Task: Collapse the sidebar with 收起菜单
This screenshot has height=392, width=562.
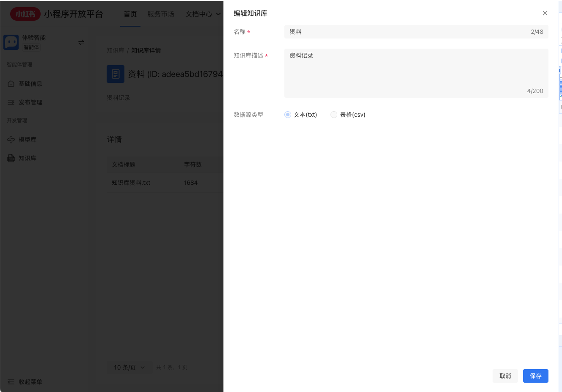Action: point(25,382)
